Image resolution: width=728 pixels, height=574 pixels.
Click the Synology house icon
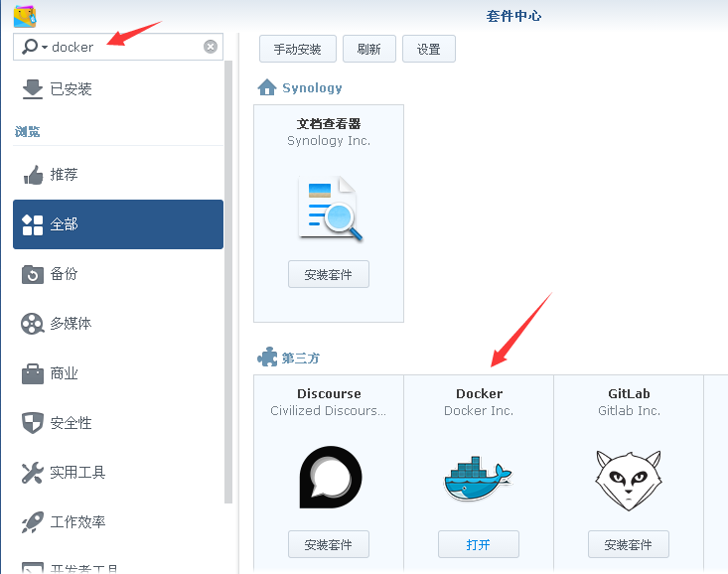[267, 87]
